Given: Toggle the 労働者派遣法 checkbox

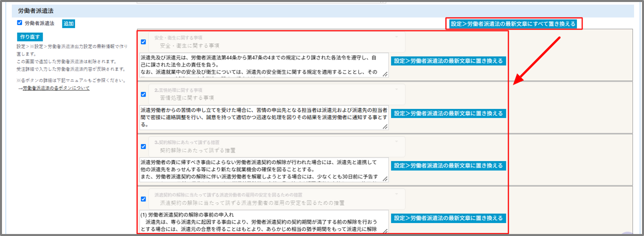Looking at the screenshot, I should point(19,23).
